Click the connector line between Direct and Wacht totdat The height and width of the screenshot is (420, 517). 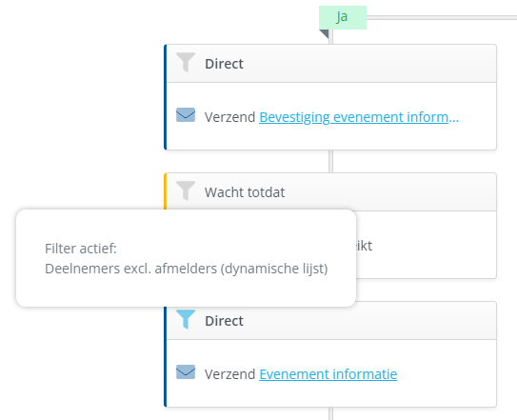coord(330,161)
